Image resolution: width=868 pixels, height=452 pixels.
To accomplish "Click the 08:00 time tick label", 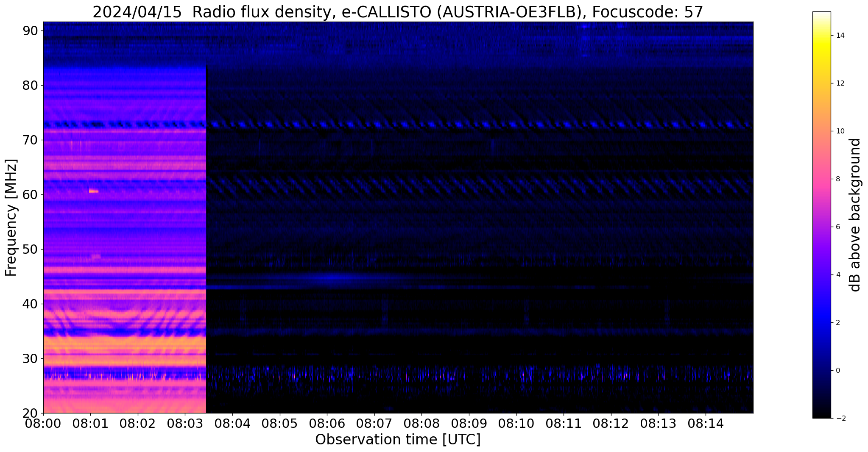I will point(43,423).
